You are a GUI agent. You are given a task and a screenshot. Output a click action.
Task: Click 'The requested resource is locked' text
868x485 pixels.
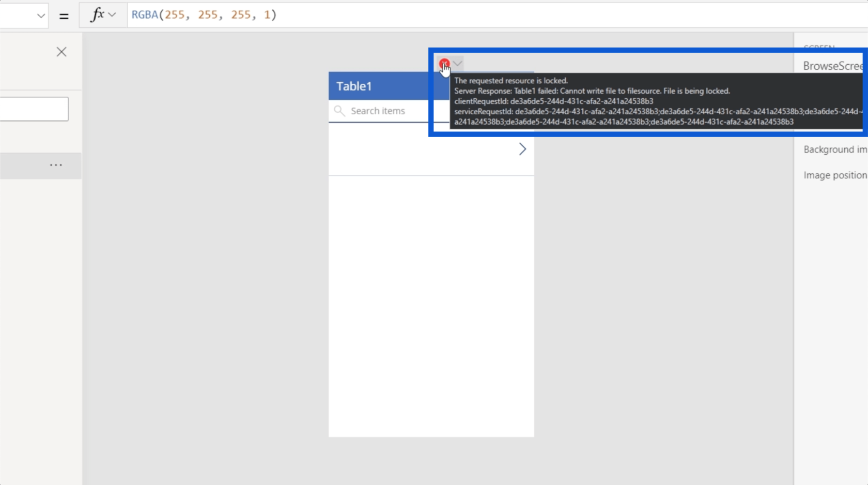click(511, 81)
